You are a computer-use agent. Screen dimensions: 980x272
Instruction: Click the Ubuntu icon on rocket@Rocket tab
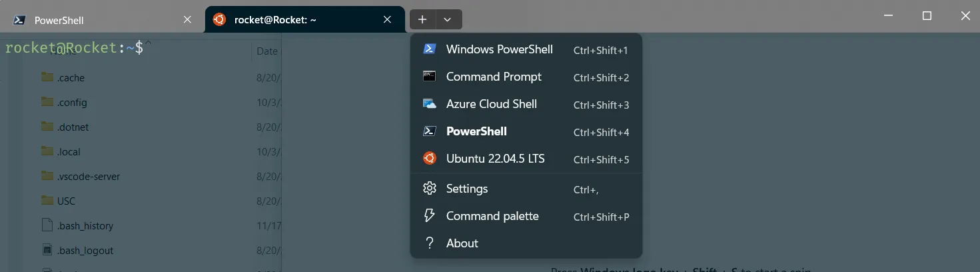click(219, 20)
